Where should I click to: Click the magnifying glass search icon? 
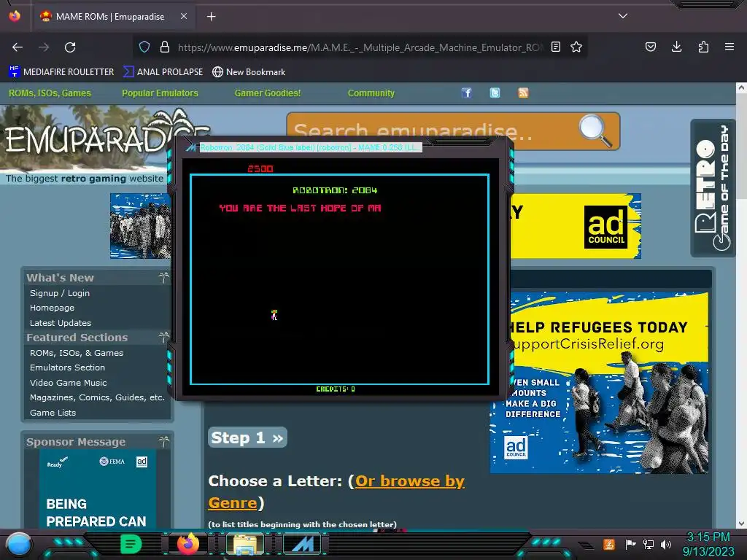point(595,131)
